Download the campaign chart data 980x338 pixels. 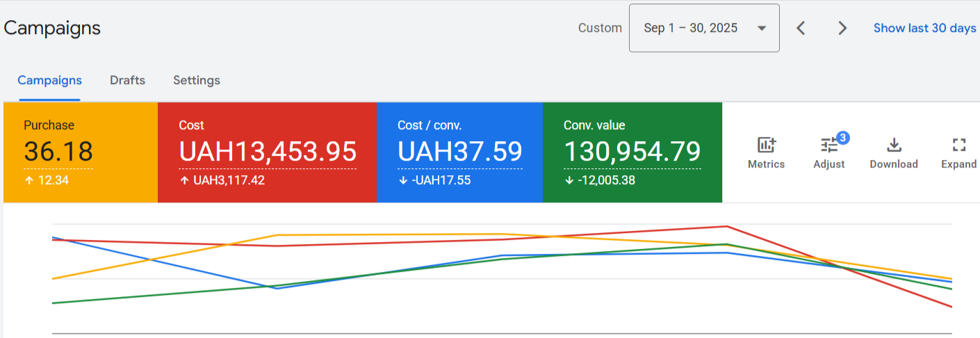894,152
